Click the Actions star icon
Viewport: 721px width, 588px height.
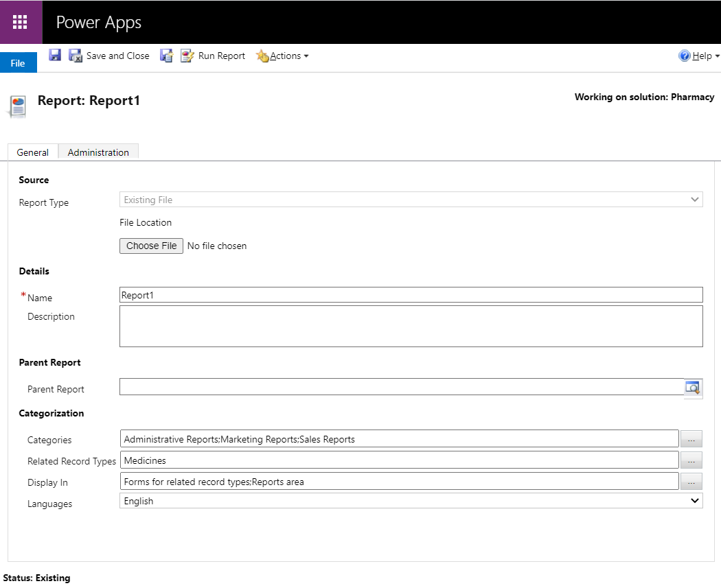click(262, 56)
